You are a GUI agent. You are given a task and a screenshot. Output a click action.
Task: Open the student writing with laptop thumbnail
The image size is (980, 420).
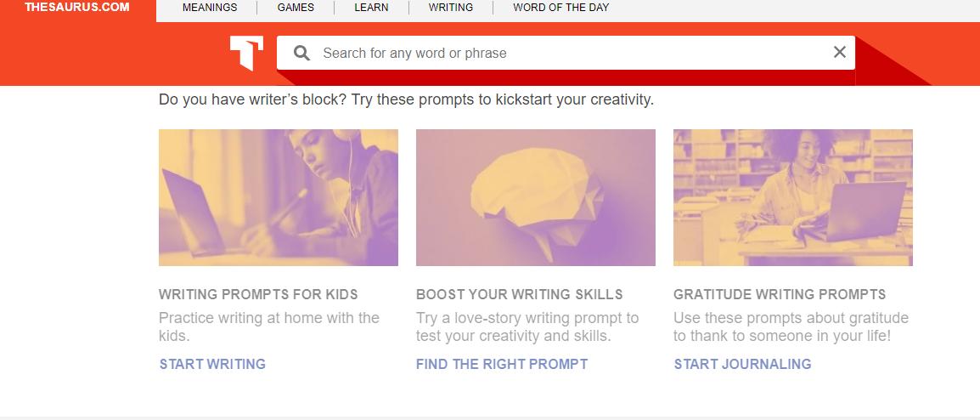(279, 197)
